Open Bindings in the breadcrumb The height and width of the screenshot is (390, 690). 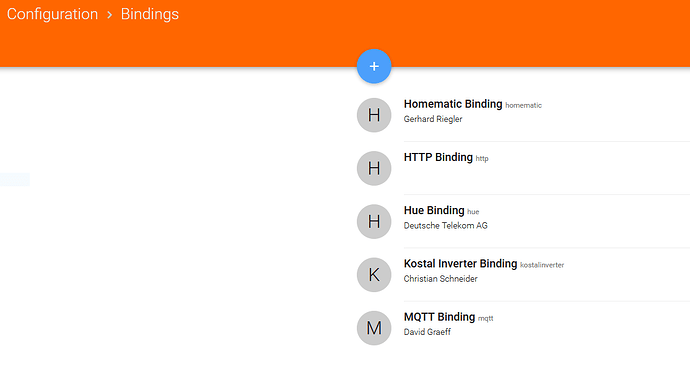(150, 14)
